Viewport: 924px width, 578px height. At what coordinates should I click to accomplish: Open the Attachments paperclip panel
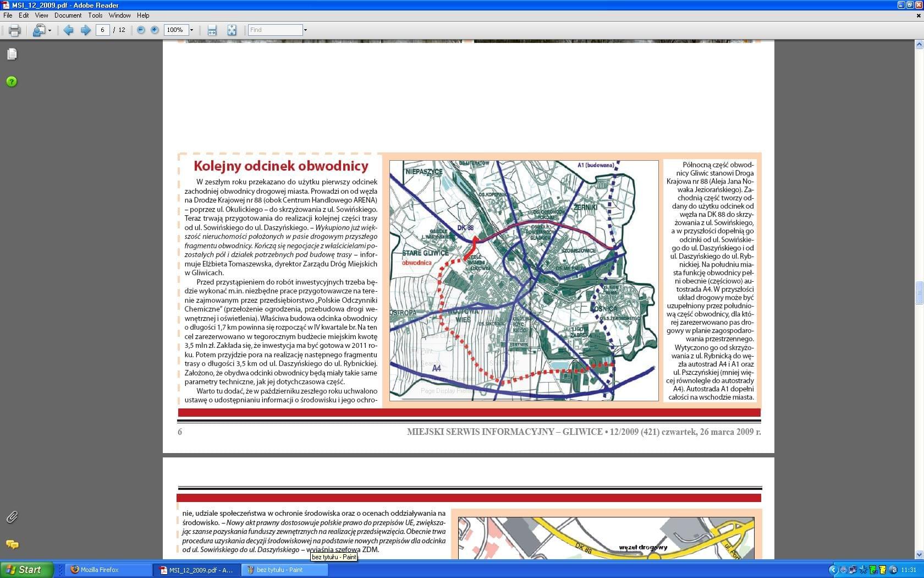pyautogui.click(x=12, y=517)
